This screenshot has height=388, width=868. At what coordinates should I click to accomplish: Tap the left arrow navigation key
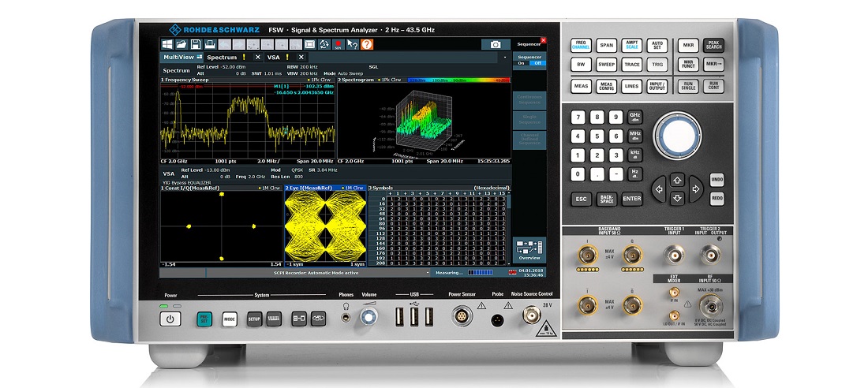pos(659,189)
